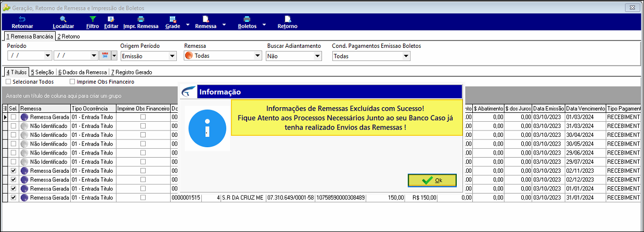Click the Boletos printer toolbar icon
The height and width of the screenshot is (232, 644).
pyautogui.click(x=247, y=19)
